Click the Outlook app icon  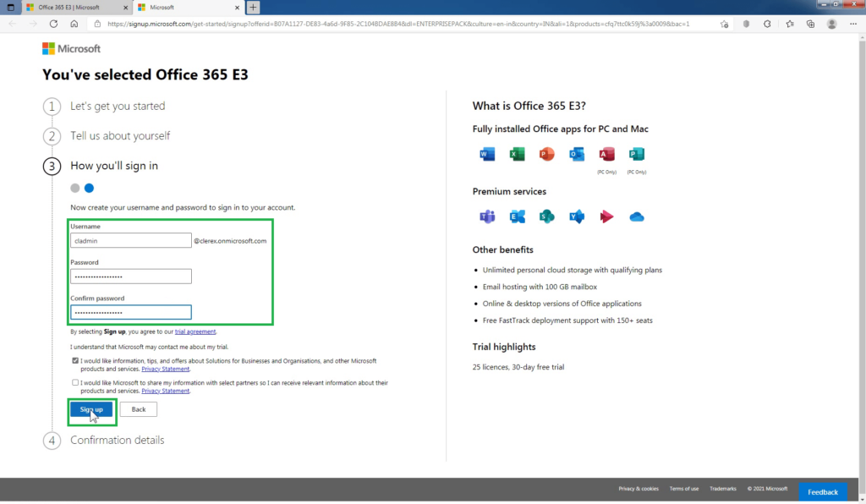click(577, 154)
